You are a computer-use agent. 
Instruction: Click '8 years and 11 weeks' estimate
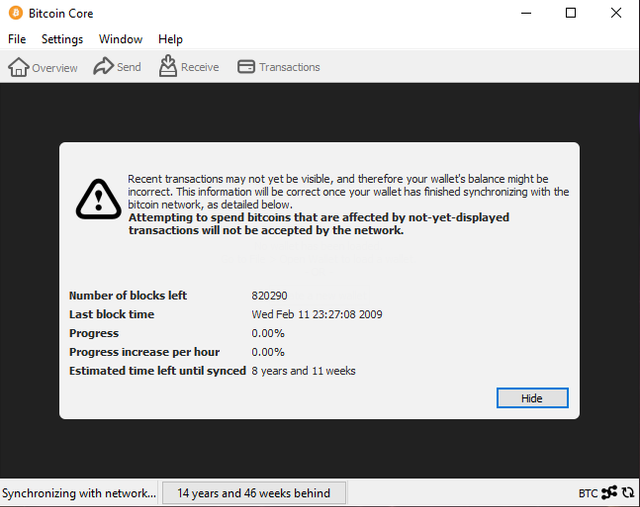tap(303, 371)
